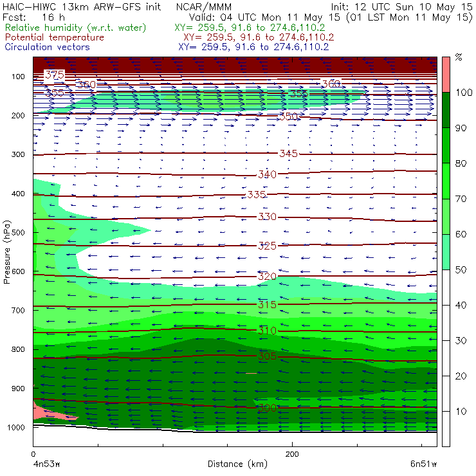Click the 305 contour label
The width and height of the screenshot is (476, 476).
coord(267,356)
